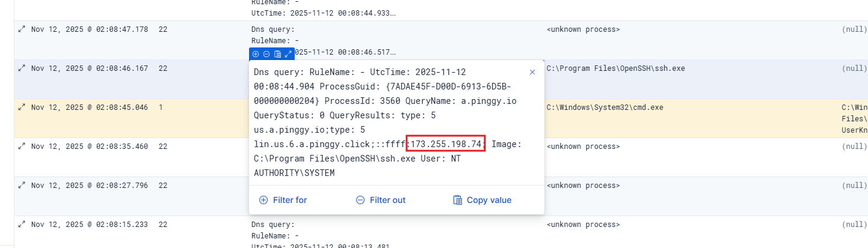The height and width of the screenshot is (248, 868).
Task: Click "Copy value" in the popover
Action: 482,200
